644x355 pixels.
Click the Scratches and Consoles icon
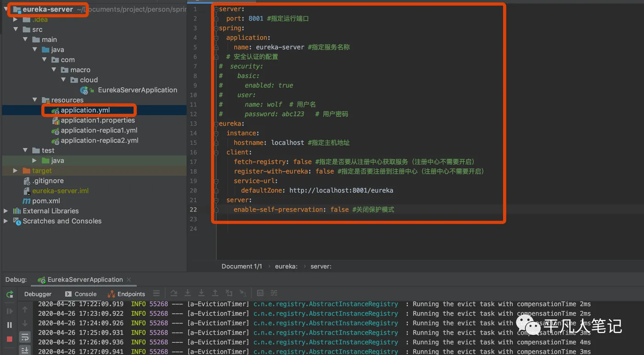17,221
